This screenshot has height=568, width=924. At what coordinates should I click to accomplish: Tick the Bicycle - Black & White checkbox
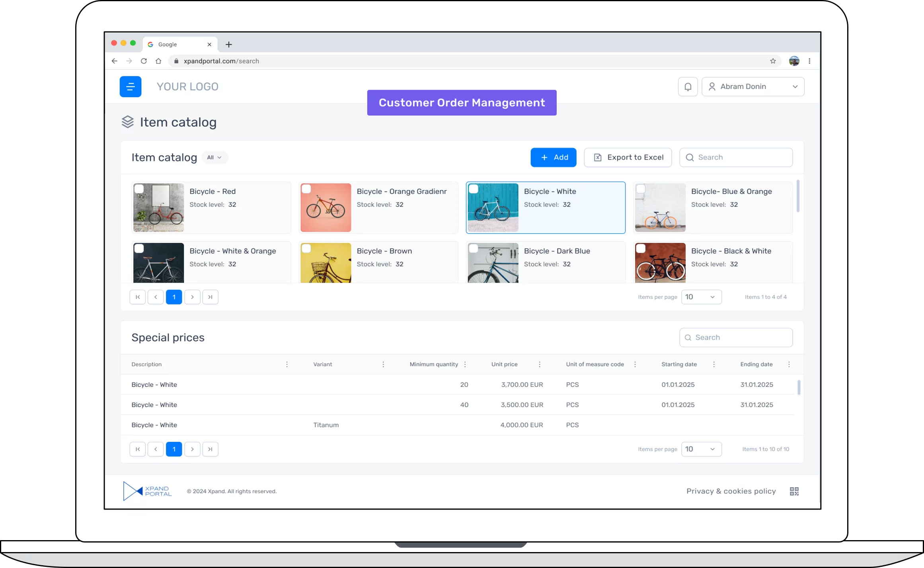[x=640, y=248]
